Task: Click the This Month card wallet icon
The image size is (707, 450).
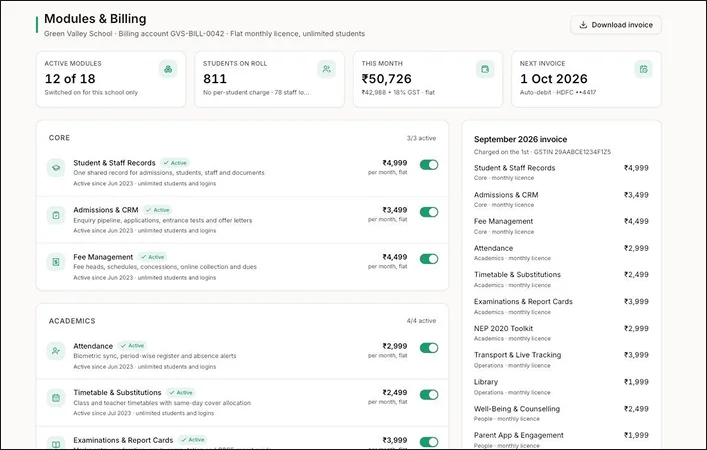Action: pos(485,69)
